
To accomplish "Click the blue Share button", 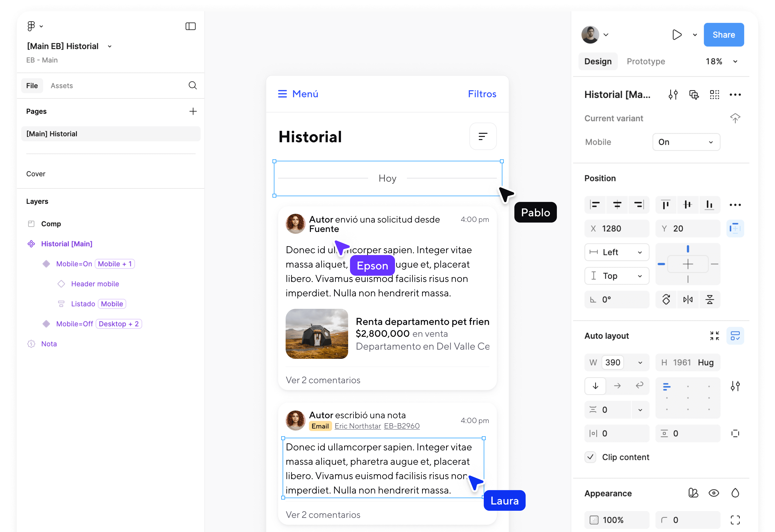I will [724, 35].
